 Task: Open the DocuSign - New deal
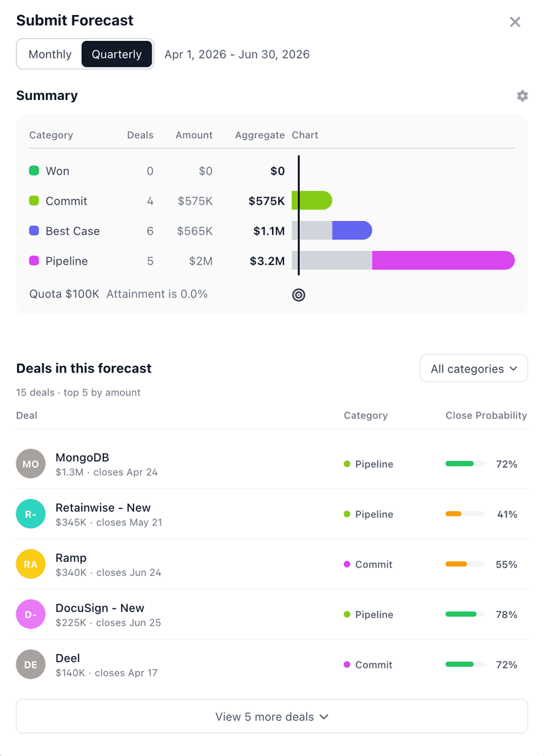coord(100,608)
